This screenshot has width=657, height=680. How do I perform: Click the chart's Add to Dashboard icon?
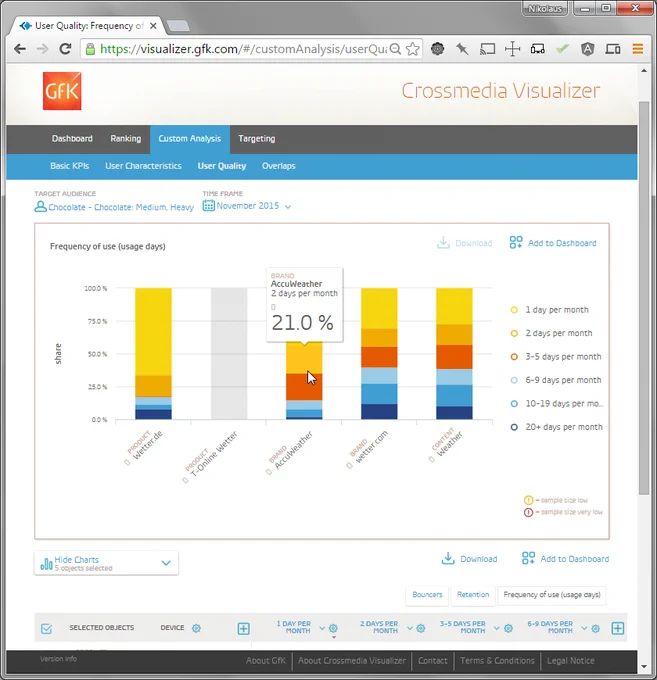(x=516, y=242)
